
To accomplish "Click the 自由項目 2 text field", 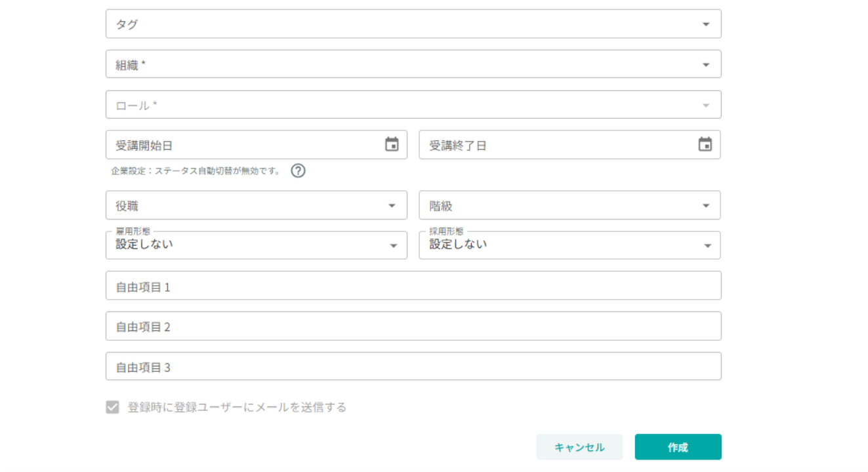I will [413, 326].
